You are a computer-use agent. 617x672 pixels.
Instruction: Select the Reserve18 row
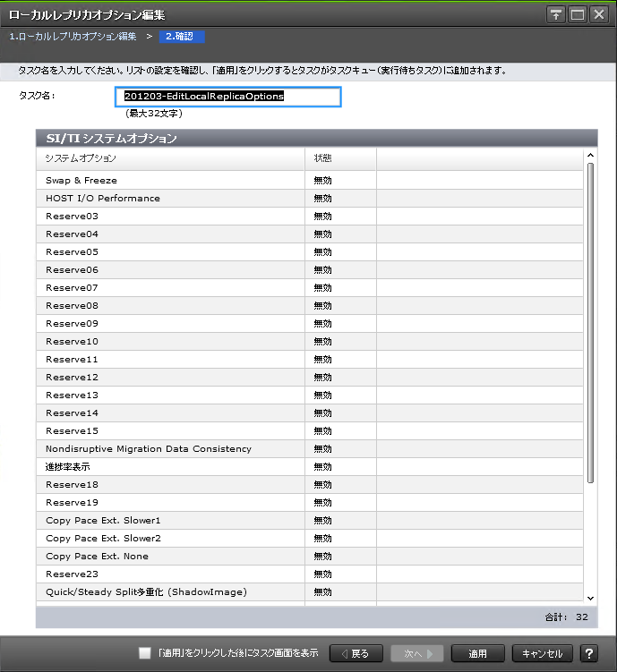[x=310, y=485]
